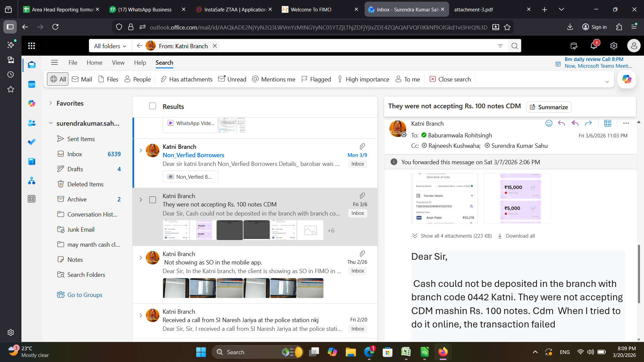The width and height of the screenshot is (644, 362).
Task: Expand the Favorites folder group
Action: click(51, 103)
